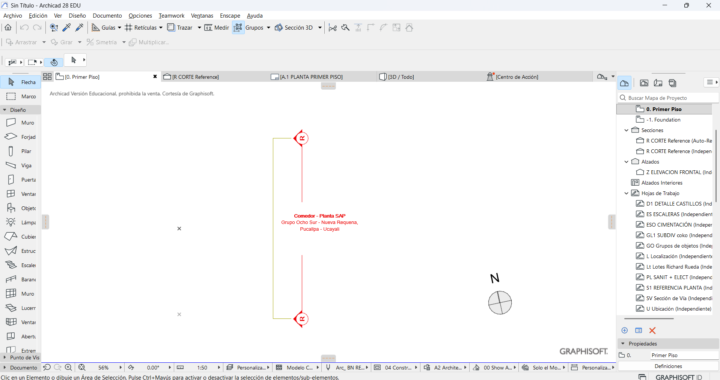Open the Grupos dropdown arrow

click(x=269, y=28)
